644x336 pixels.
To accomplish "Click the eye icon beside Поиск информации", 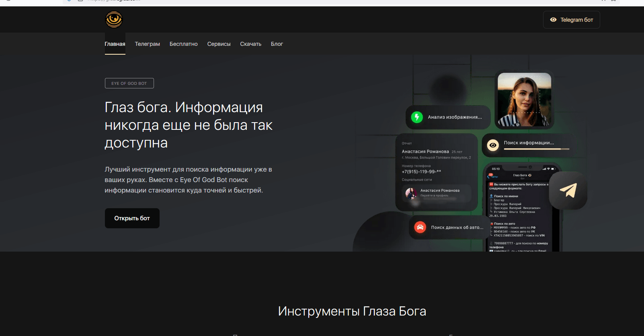I will [x=493, y=145].
